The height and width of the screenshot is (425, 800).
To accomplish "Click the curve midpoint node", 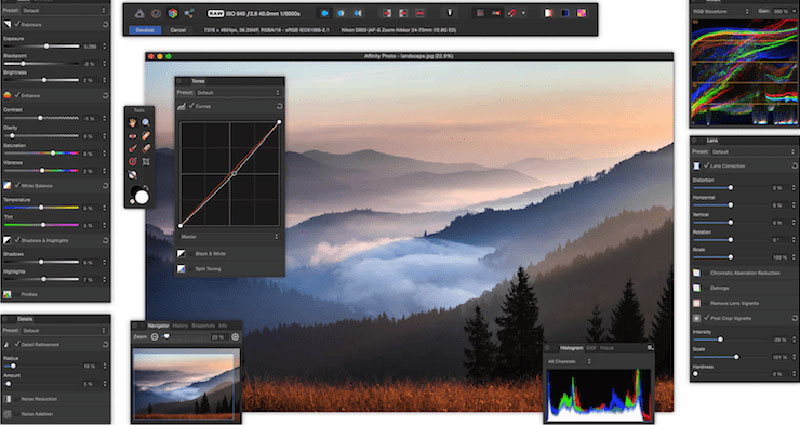I will [x=234, y=173].
